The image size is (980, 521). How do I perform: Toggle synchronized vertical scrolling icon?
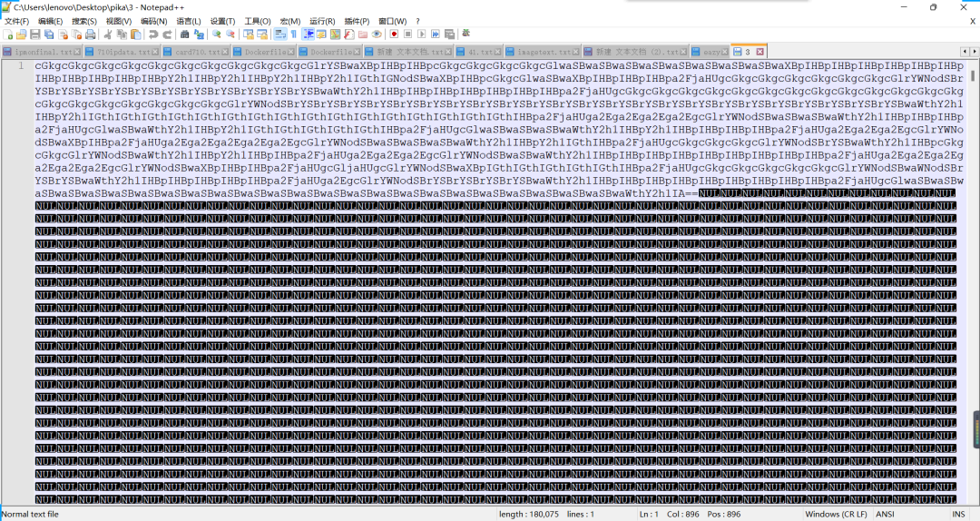249,34
